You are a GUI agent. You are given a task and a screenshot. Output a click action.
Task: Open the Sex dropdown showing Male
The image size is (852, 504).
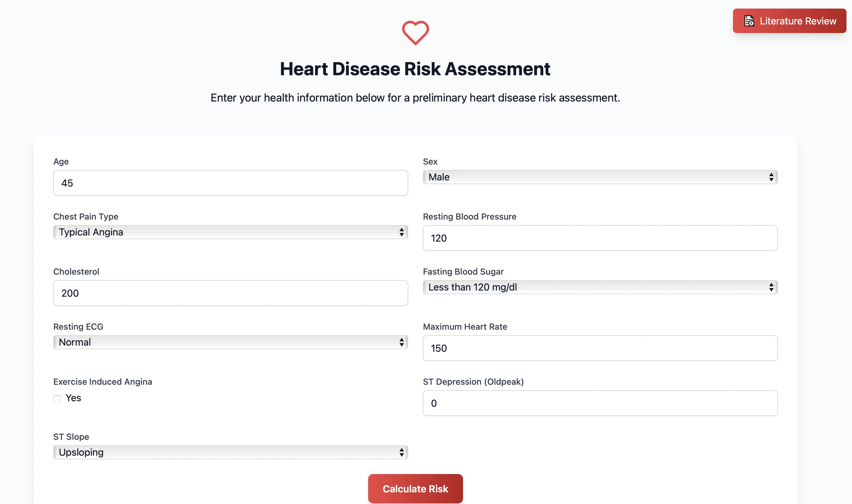point(600,177)
